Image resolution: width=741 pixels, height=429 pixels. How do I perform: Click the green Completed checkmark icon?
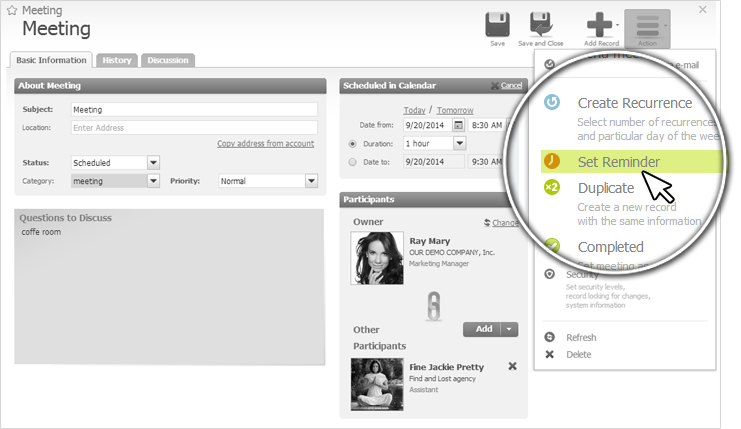(x=551, y=245)
